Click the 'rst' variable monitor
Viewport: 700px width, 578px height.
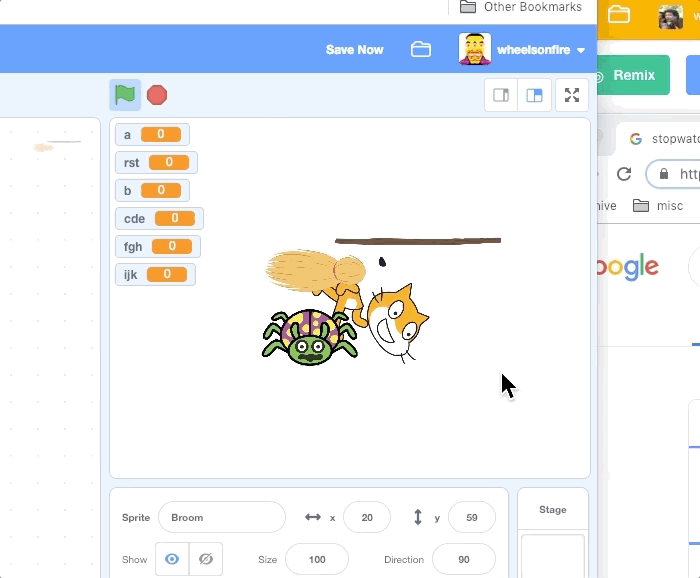[156, 162]
